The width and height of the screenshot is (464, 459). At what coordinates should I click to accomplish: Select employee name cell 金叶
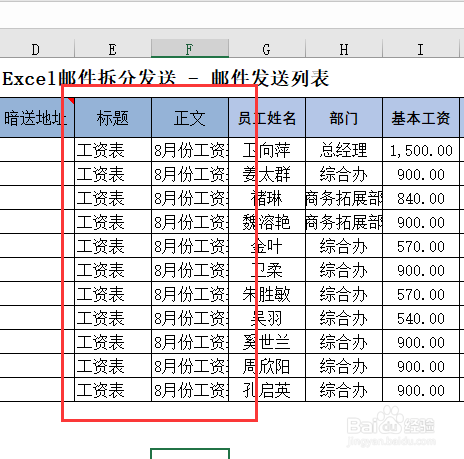(x=267, y=246)
